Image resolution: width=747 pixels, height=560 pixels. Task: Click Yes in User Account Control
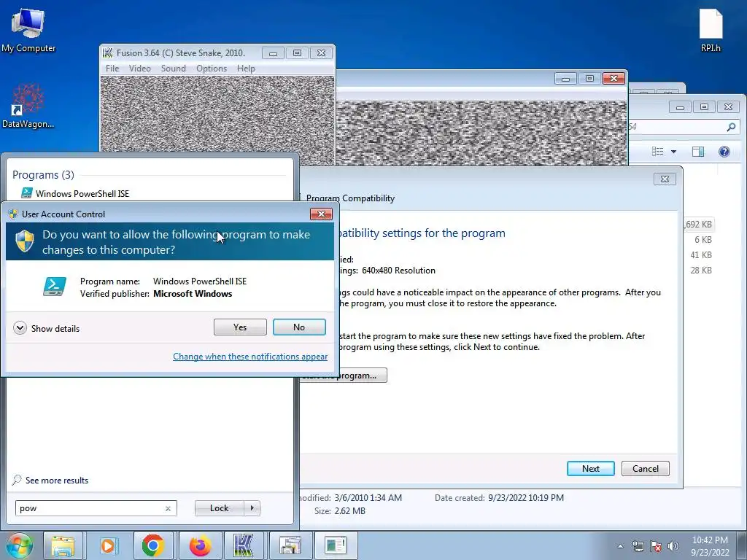[x=240, y=327]
